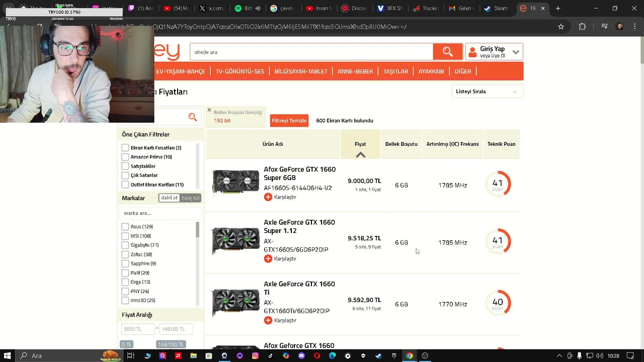The image size is (644, 362).
Task: Open Microsoft Edge from the taskbar
Action: [x=332, y=355]
